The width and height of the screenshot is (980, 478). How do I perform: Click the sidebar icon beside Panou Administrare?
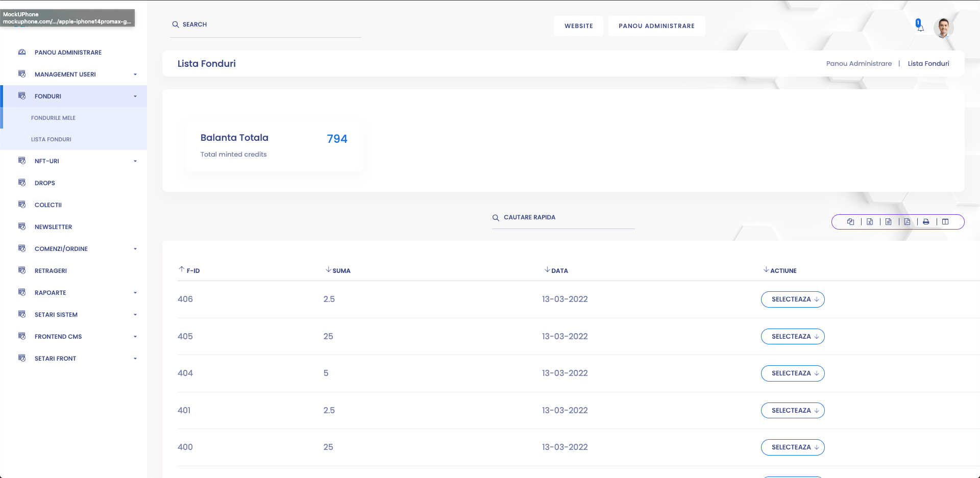pos(22,52)
